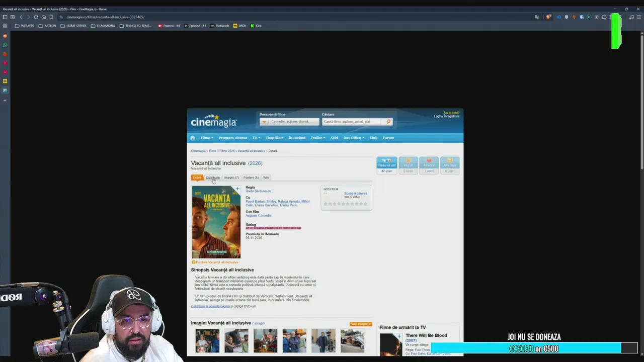Open Club in the navbar
This screenshot has height=362, width=644.
click(x=373, y=138)
